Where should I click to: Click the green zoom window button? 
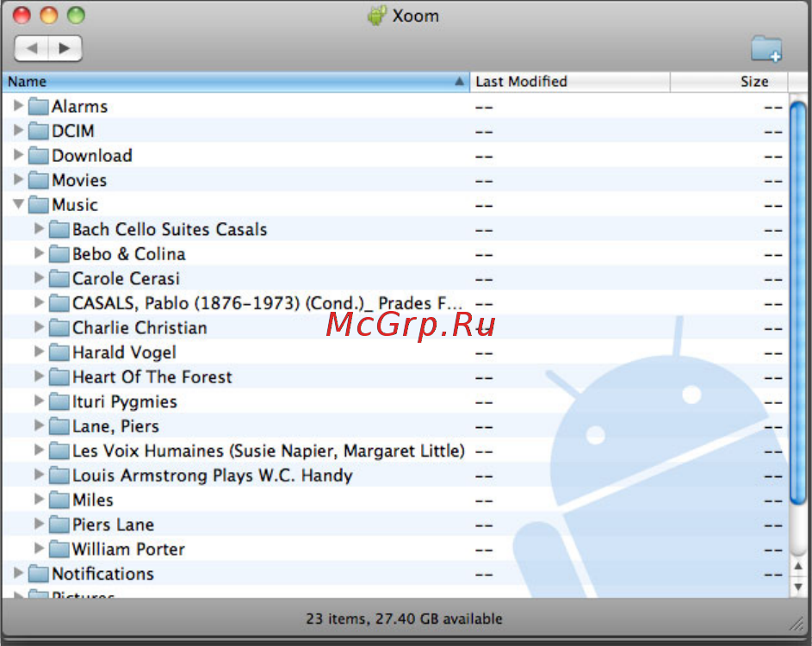tap(76, 15)
